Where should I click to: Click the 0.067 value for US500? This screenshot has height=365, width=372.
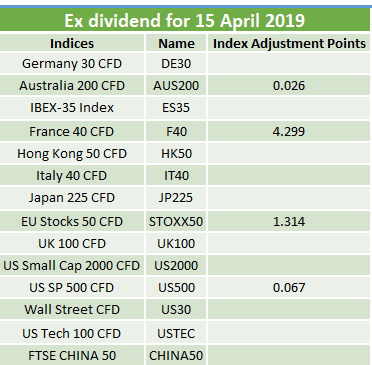(289, 288)
